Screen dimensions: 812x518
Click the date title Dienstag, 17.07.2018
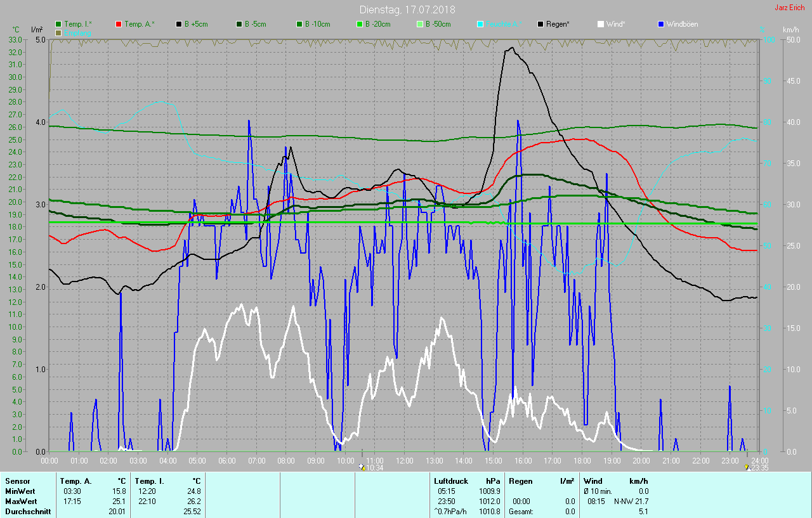[407, 10]
